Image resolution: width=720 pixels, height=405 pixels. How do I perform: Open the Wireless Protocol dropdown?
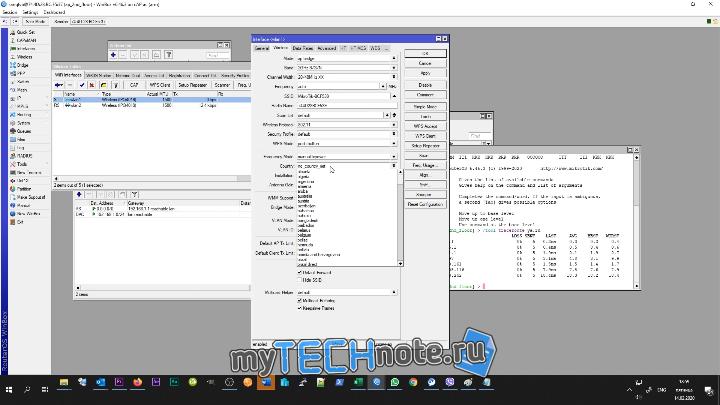394,124
